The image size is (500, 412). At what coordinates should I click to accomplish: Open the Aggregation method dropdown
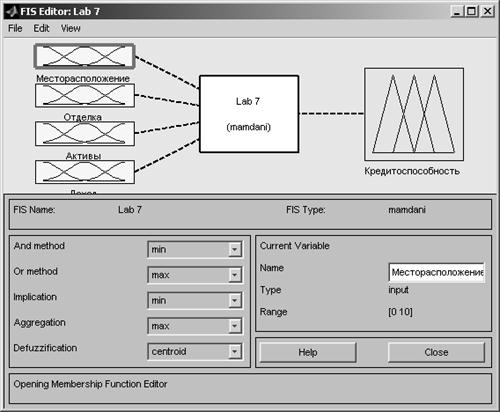click(x=195, y=326)
